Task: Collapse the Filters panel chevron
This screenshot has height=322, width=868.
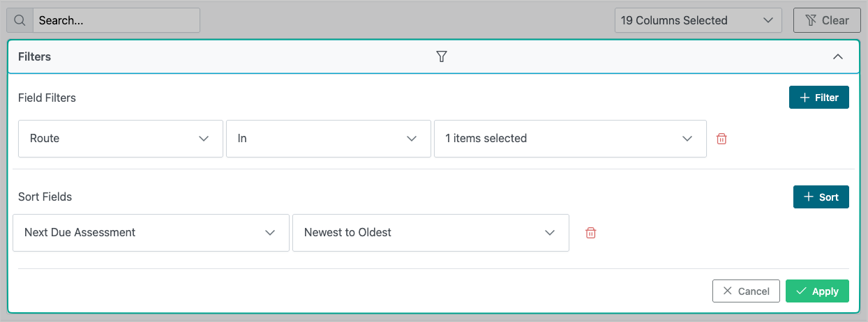Action: click(838, 56)
